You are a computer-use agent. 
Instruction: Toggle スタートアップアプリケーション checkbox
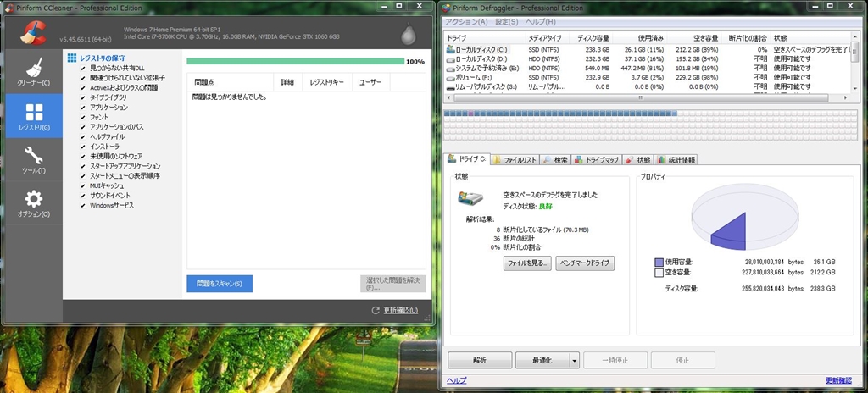[x=82, y=166]
